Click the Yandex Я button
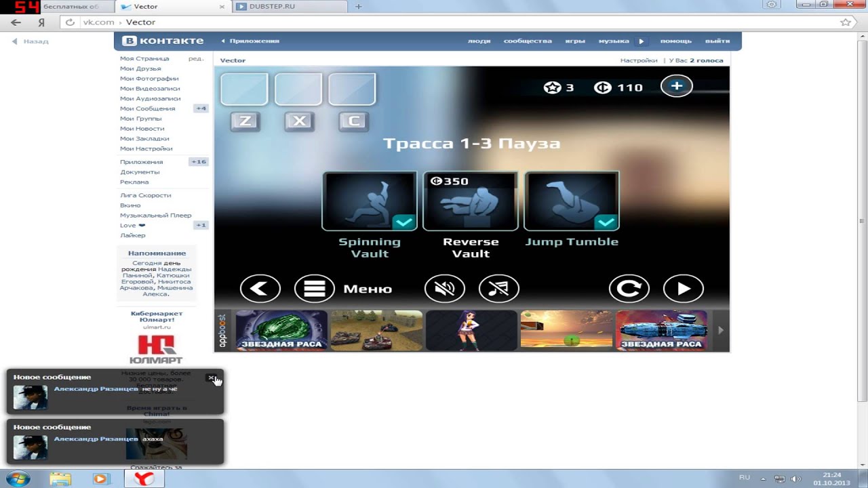The height and width of the screenshot is (488, 868). (41, 22)
